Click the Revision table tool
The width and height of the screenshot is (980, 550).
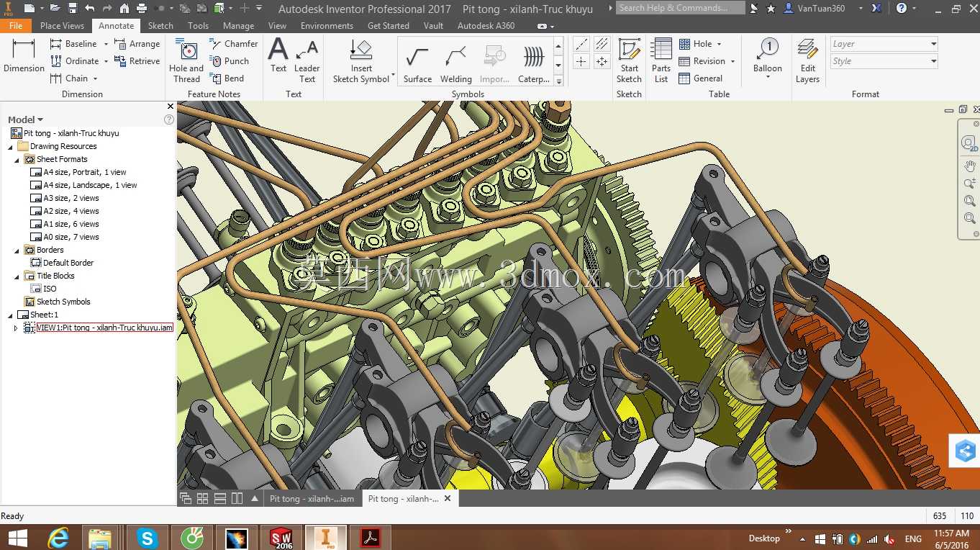click(x=702, y=61)
